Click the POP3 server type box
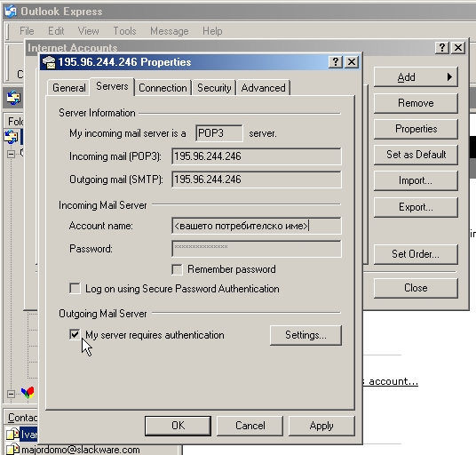The width and height of the screenshot is (476, 455). click(x=219, y=133)
